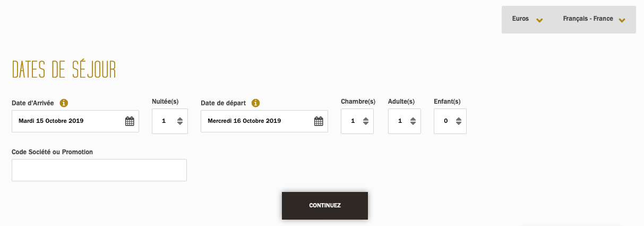Click the Chambre(s) stepper arrows

(365, 121)
